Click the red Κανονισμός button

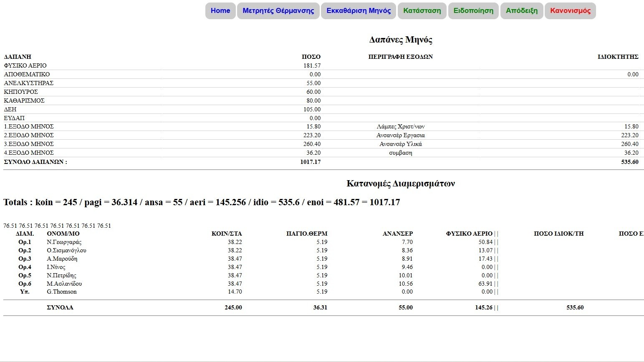[x=570, y=11]
